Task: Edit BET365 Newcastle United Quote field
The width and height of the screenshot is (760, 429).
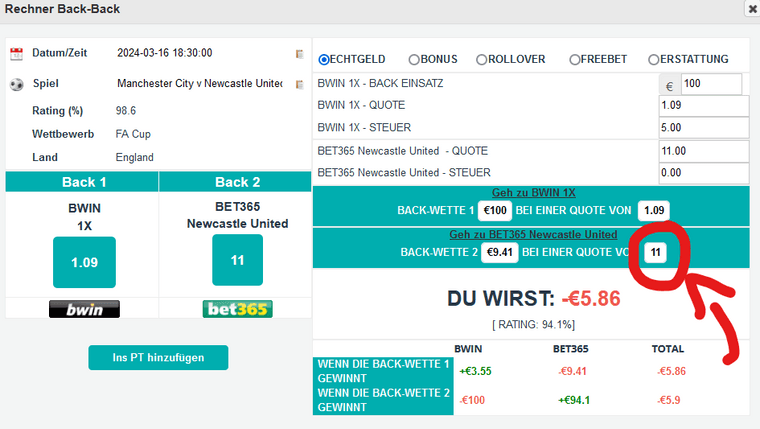Action: pyautogui.click(x=704, y=151)
